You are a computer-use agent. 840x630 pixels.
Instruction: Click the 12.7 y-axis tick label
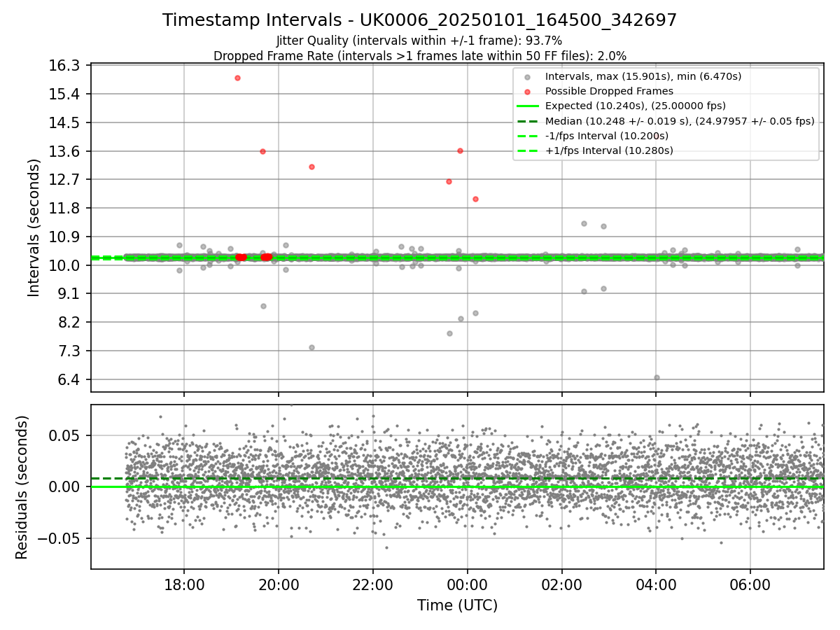pos(66,180)
